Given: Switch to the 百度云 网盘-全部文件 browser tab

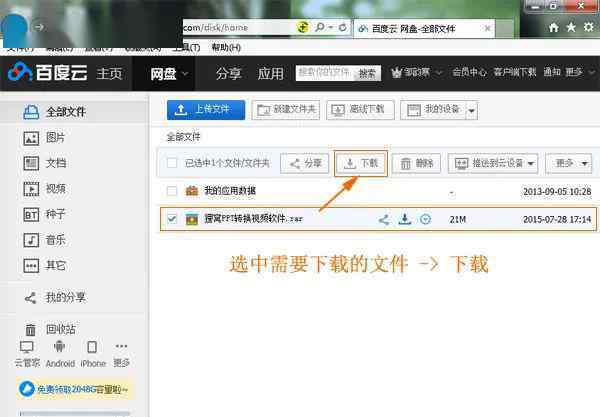Looking at the screenshot, I should 424,28.
